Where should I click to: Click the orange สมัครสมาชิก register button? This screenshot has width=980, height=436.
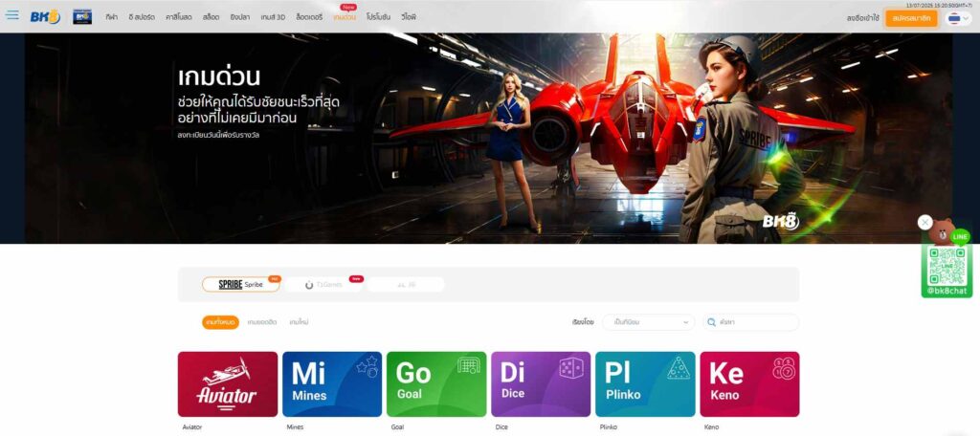[x=911, y=18]
